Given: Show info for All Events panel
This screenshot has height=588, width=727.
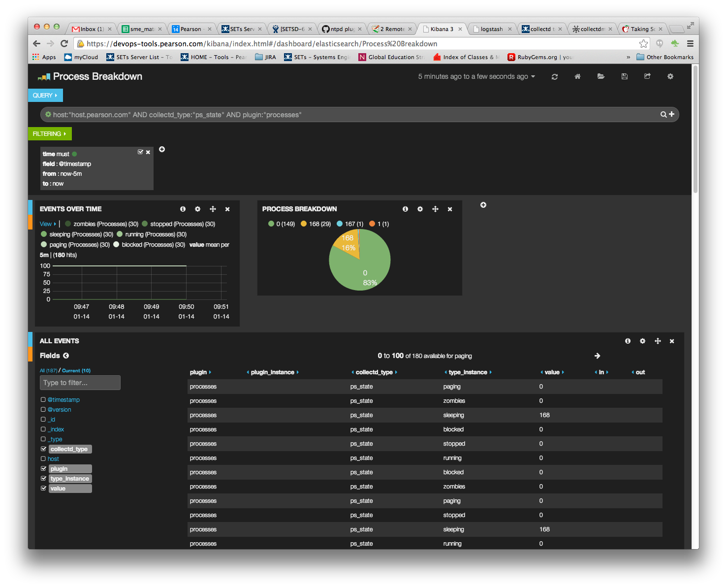Looking at the screenshot, I should [628, 341].
